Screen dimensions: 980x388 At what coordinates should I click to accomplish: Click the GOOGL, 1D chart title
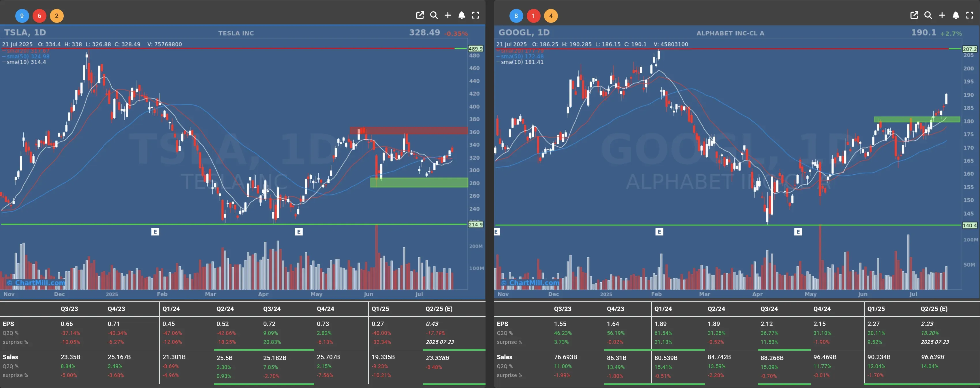coord(524,32)
